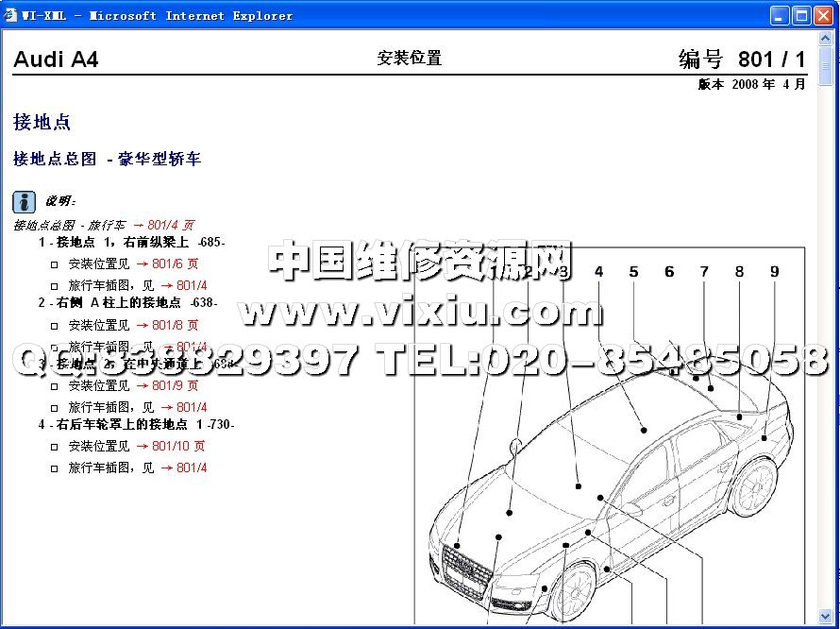840x629 pixels.
Task: Select heading text 接地点
Action: (x=42, y=122)
